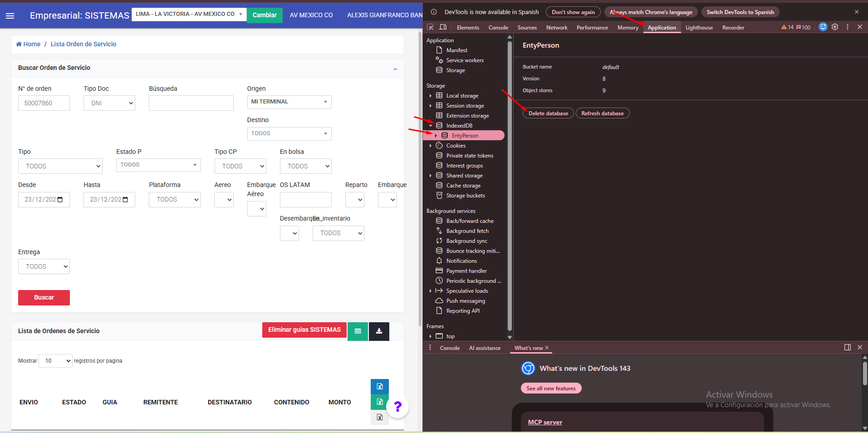Click the inspect element picker icon

[x=430, y=27]
